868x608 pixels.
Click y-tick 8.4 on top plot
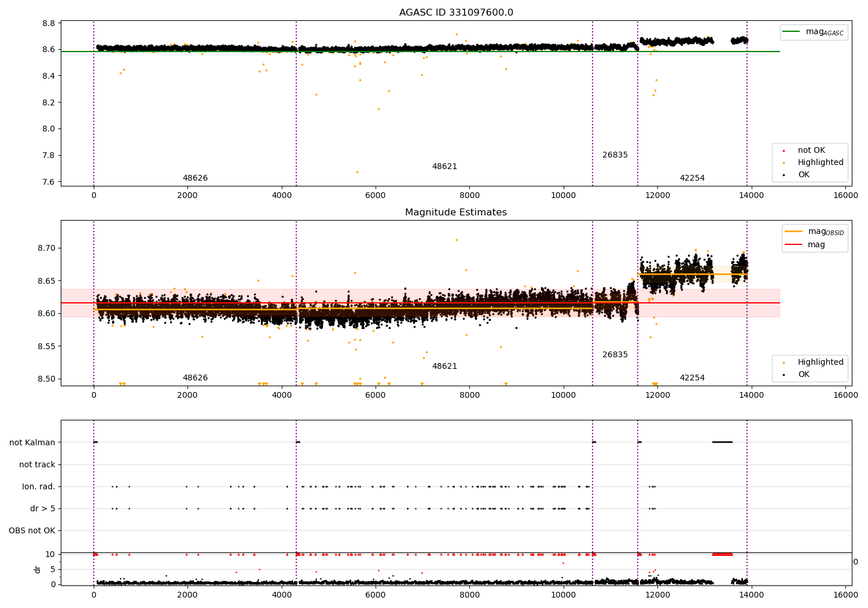click(49, 76)
